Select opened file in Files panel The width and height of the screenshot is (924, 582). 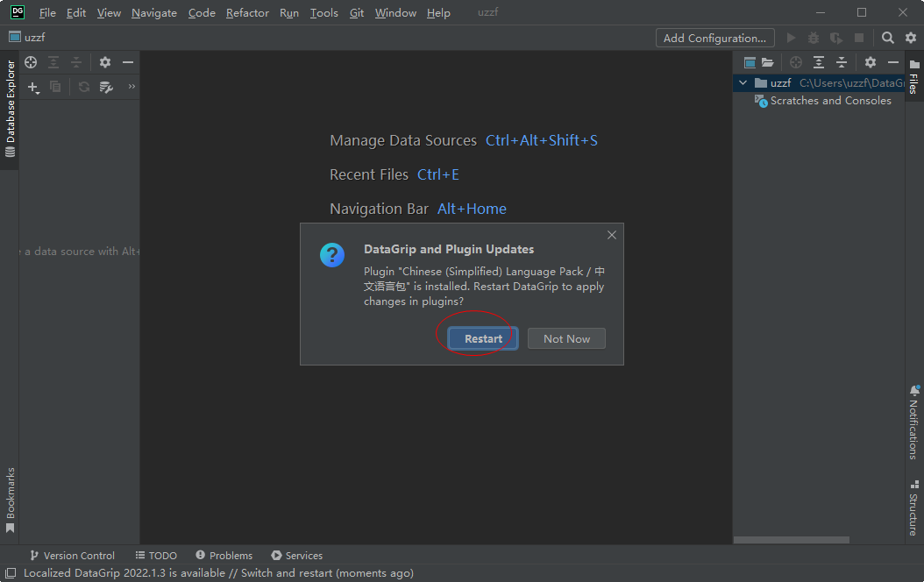pos(795,62)
